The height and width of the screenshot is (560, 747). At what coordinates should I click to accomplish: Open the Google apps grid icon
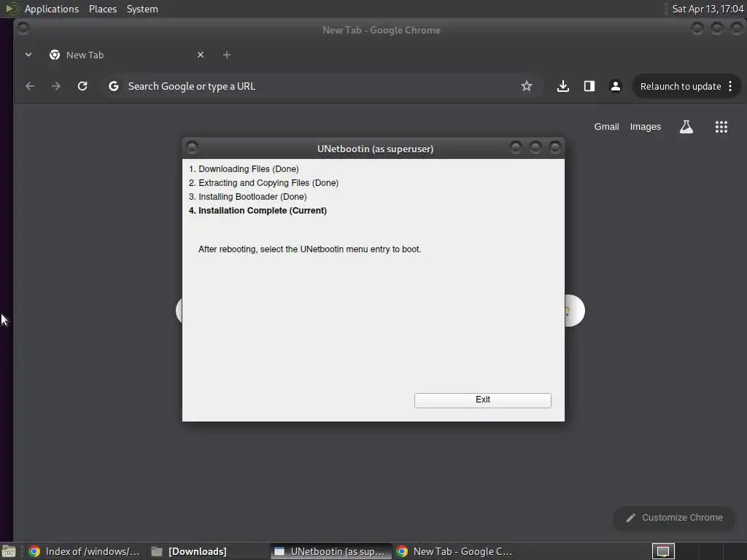click(x=721, y=127)
